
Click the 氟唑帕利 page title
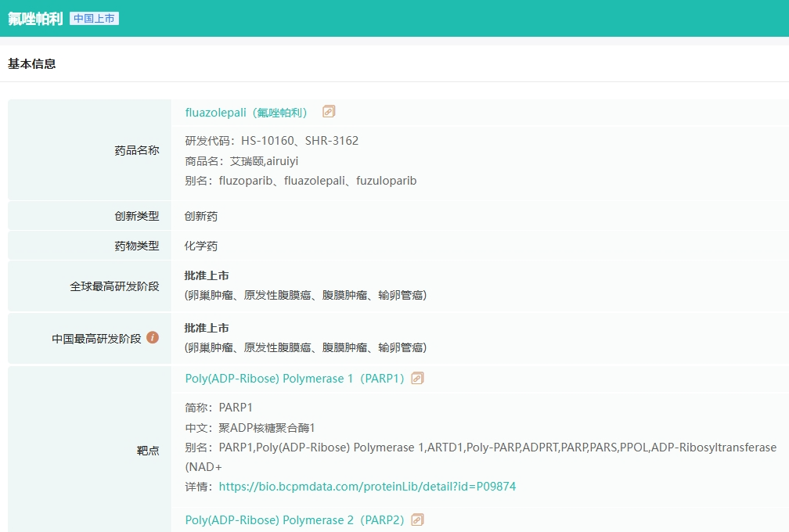point(35,19)
